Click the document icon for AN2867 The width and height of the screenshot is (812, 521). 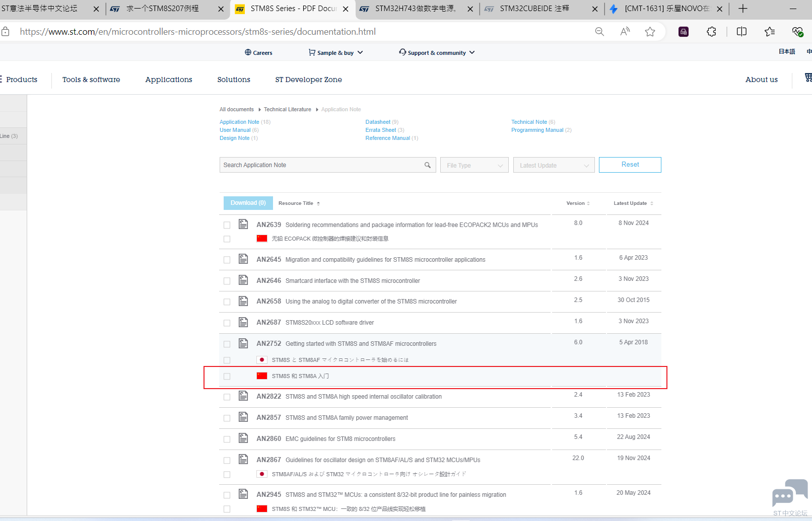point(243,459)
